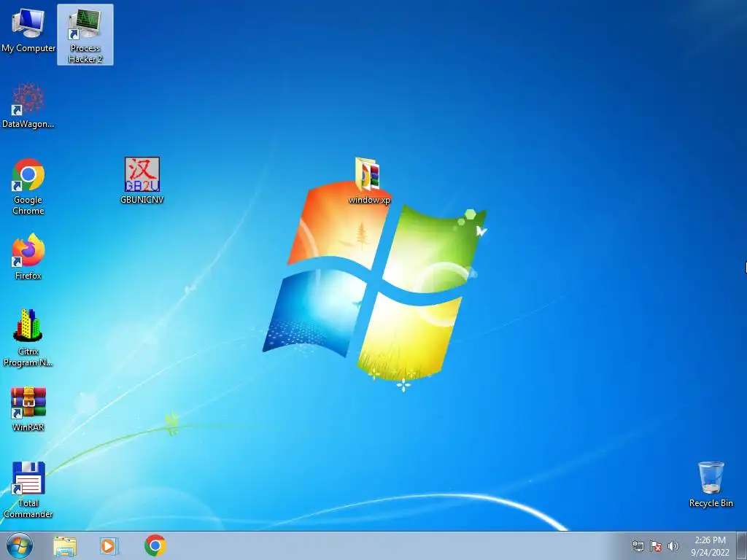Select the Firefox desktop shortcut

(28, 257)
